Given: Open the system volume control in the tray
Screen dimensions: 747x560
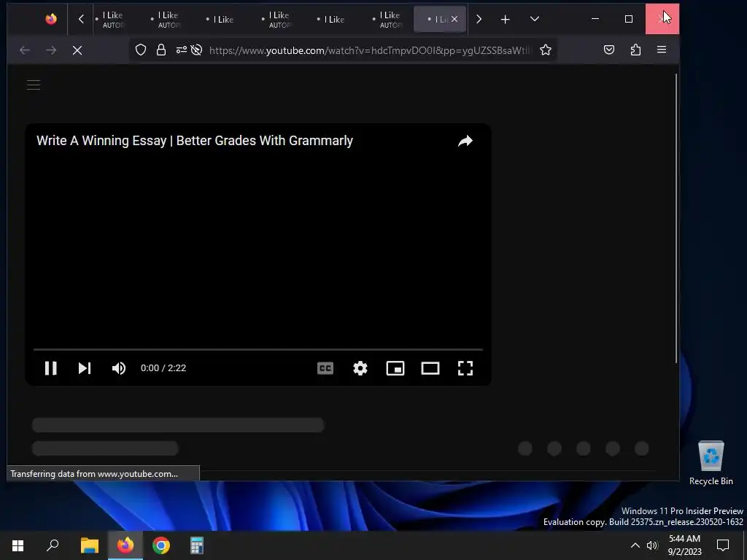Looking at the screenshot, I should pyautogui.click(x=652, y=545).
